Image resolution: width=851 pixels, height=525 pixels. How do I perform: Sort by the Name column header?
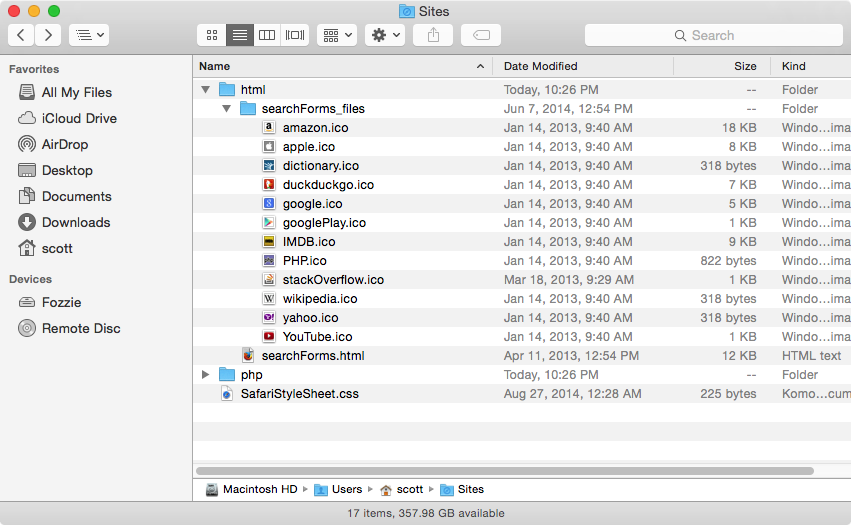coord(342,66)
